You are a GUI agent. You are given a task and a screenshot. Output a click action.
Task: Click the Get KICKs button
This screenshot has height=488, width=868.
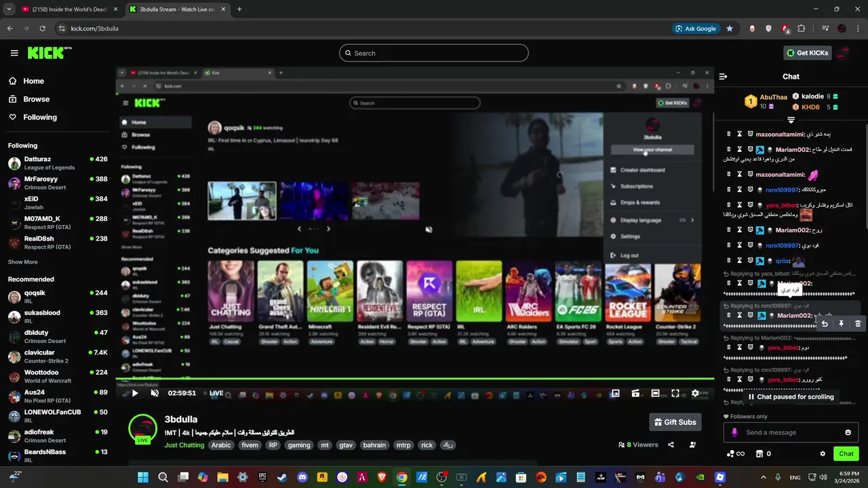click(x=807, y=53)
